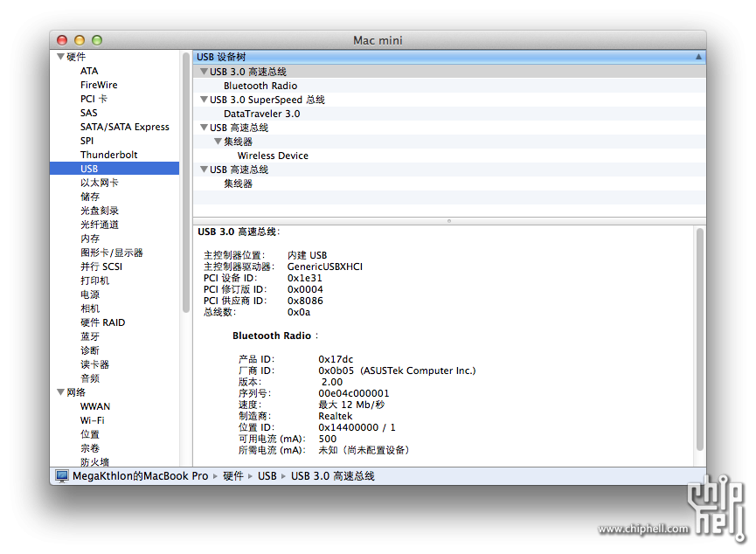Open 电源 in the sidebar
The width and height of the screenshot is (756, 554).
point(90,294)
